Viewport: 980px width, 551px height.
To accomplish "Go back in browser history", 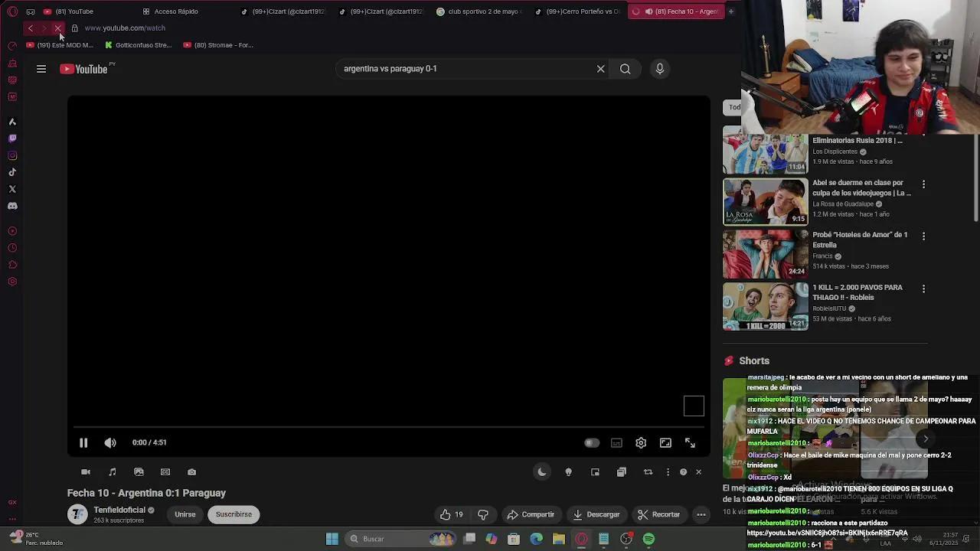I will [x=30, y=28].
